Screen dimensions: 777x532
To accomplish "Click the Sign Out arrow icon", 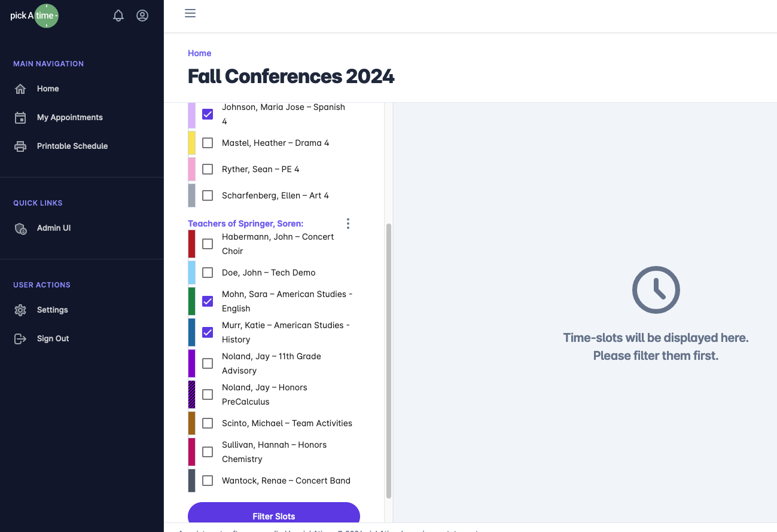I will tap(20, 339).
